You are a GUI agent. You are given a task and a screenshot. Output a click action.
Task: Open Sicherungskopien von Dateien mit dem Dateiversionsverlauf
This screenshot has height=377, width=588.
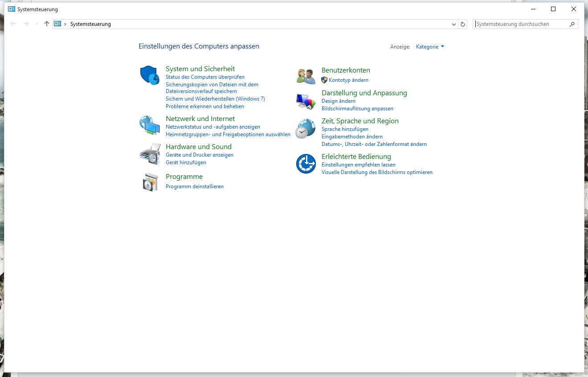coord(212,88)
